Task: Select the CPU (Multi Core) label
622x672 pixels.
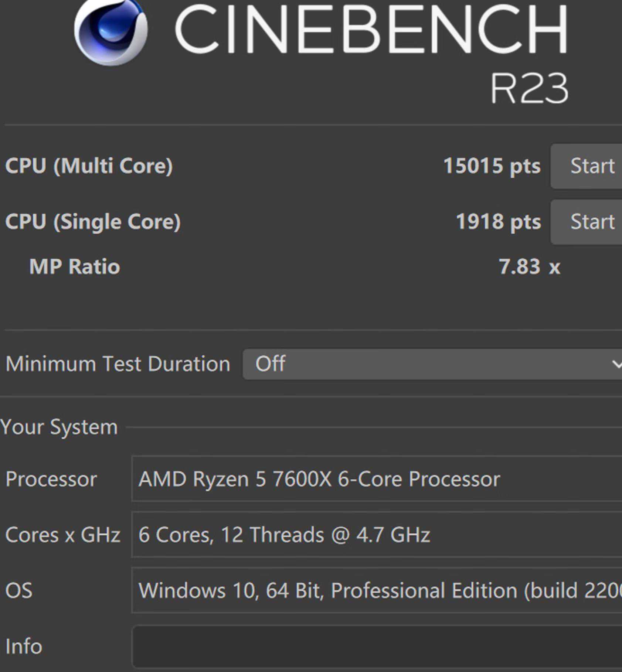Action: pyautogui.click(x=89, y=166)
